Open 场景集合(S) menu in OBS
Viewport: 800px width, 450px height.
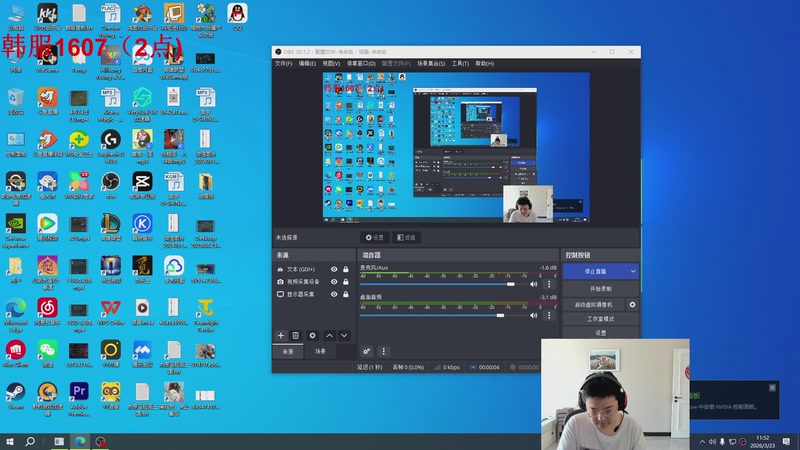point(431,64)
